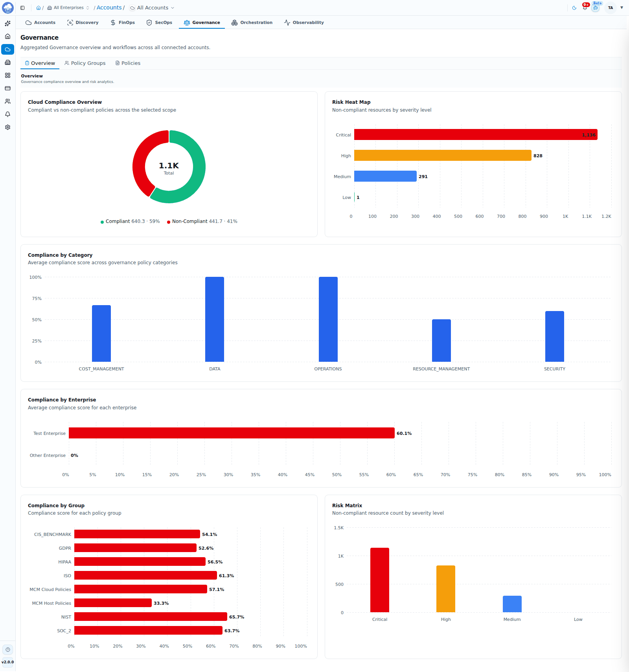The image size is (629, 672).
Task: Open Home from the left sidebar
Action: (7, 37)
